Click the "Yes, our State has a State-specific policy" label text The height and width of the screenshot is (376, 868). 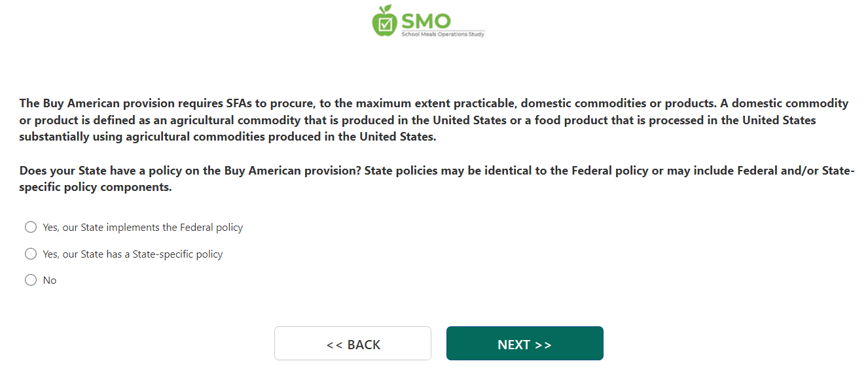pyautogui.click(x=133, y=254)
